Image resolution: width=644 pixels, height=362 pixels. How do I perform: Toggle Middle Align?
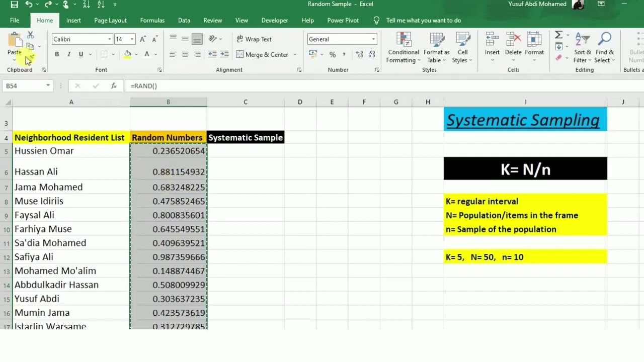click(x=185, y=39)
